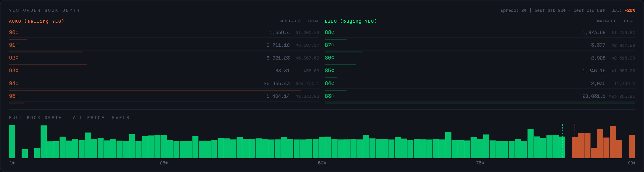Screen dimensions: 644x172
Task: Select the 83¢ bid price label
Action: pos(330,96)
